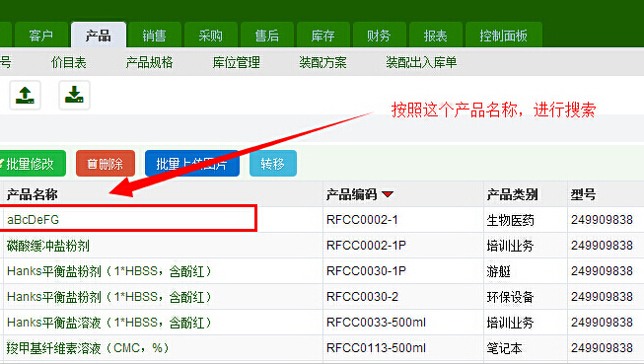Click product code RFCC0030-1P
This screenshot has width=644, height=364.
click(366, 271)
